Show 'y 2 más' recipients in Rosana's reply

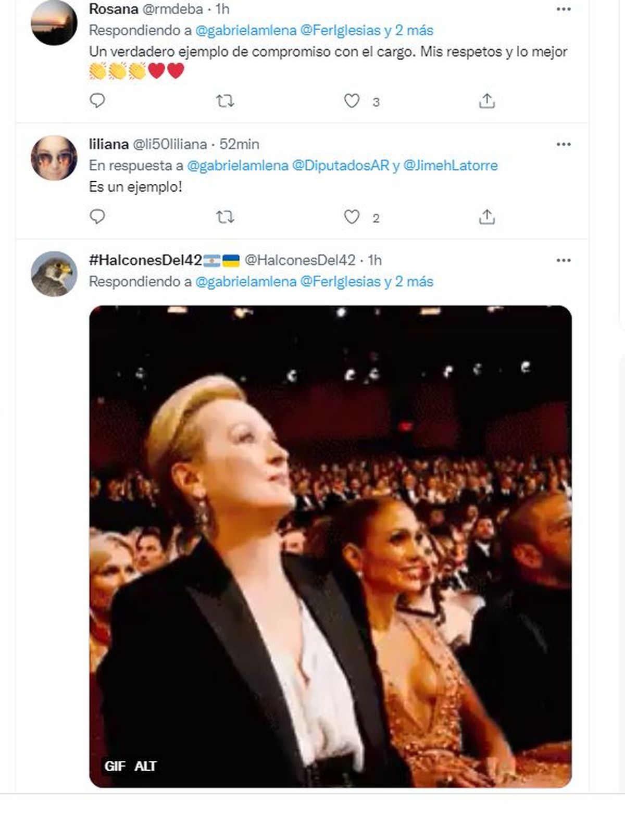[x=409, y=30]
